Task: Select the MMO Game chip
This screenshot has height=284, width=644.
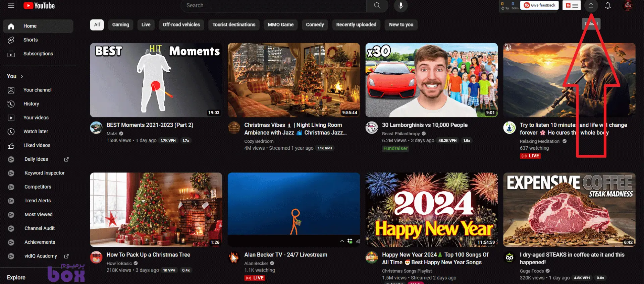Action: (281, 25)
